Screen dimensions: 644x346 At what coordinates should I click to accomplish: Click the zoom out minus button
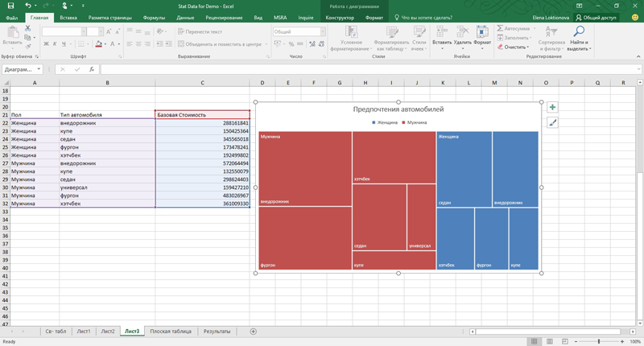pos(576,341)
